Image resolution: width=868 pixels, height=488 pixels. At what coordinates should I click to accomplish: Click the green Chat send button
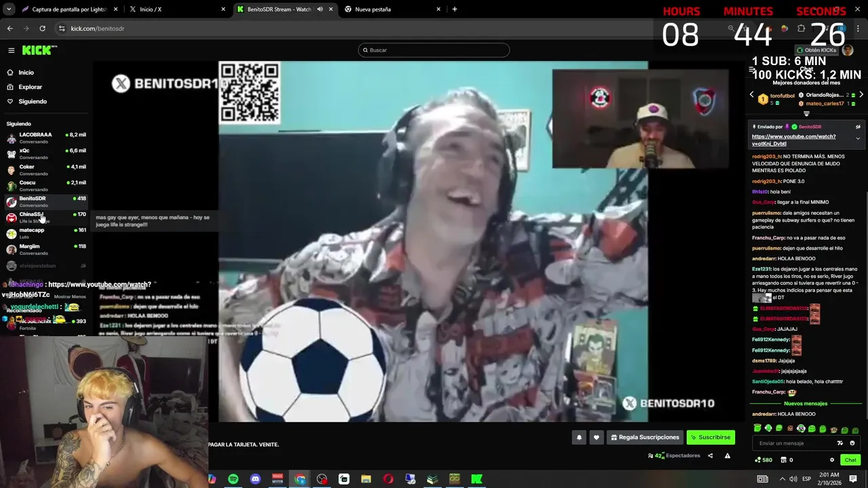pos(850,460)
